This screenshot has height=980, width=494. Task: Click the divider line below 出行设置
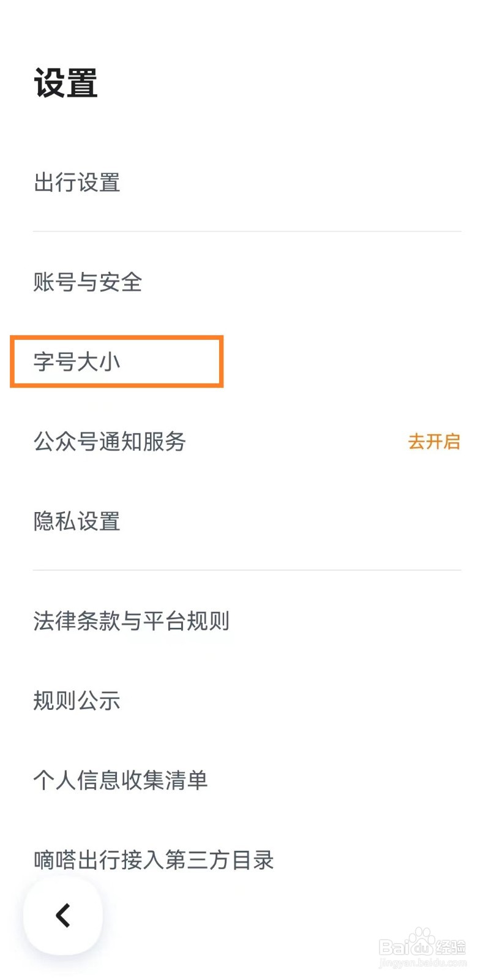click(x=247, y=232)
